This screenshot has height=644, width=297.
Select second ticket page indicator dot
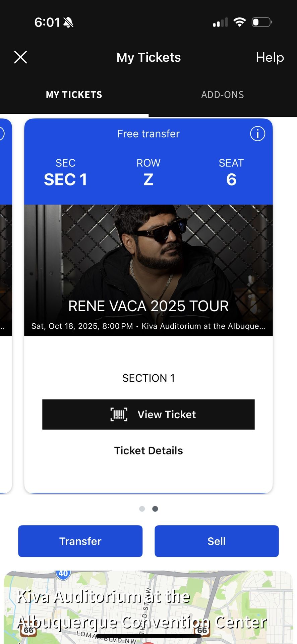click(x=155, y=509)
